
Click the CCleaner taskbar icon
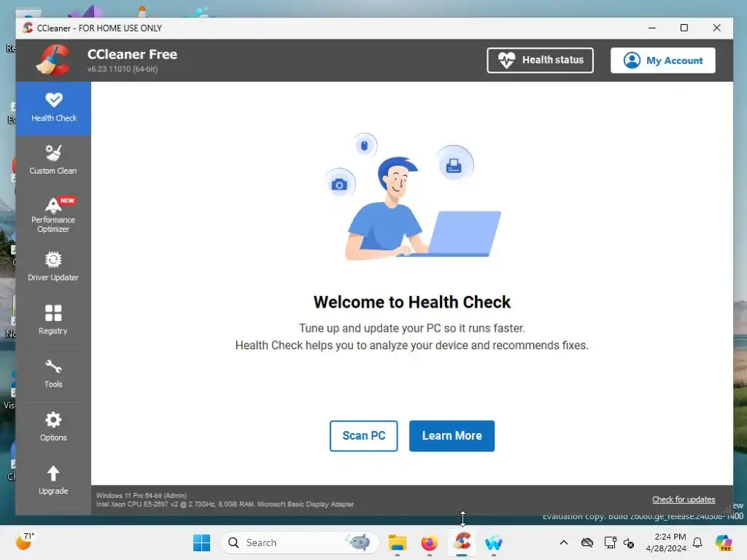coord(462,542)
